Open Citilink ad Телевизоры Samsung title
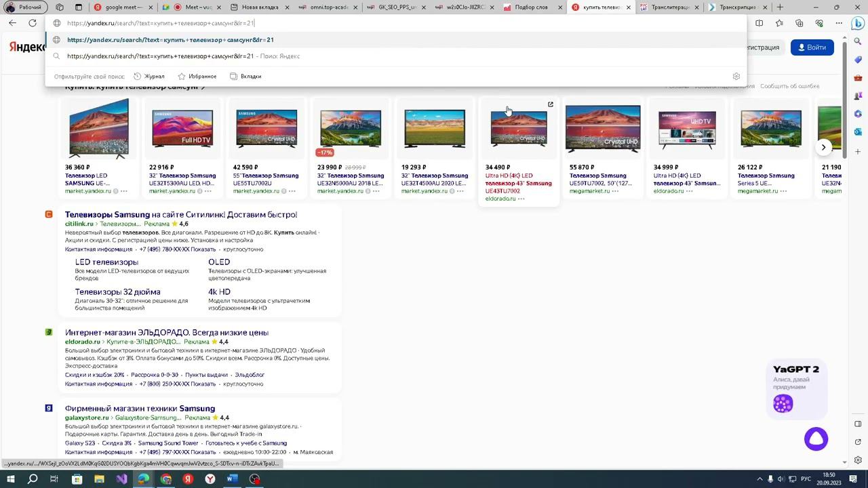 coord(181,215)
